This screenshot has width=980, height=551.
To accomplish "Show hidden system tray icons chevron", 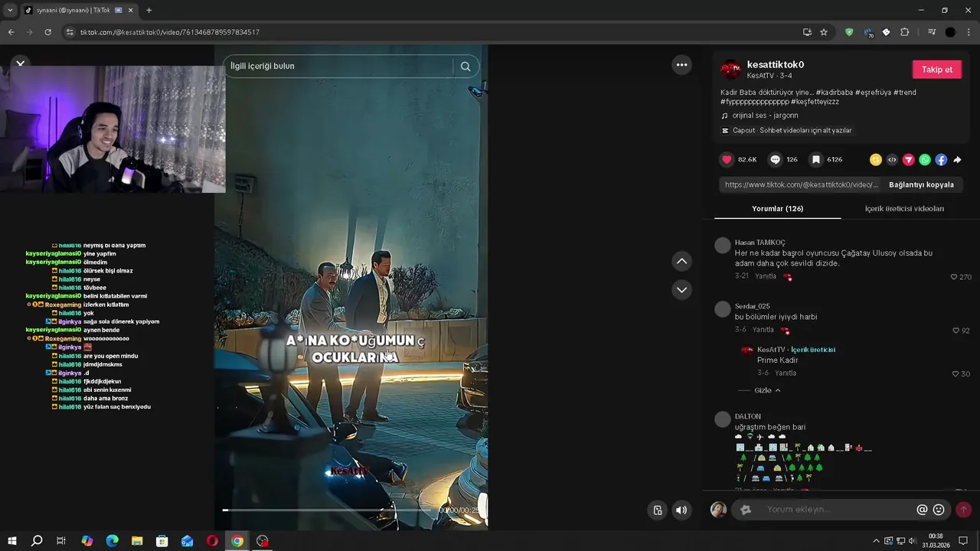I will tap(876, 541).
